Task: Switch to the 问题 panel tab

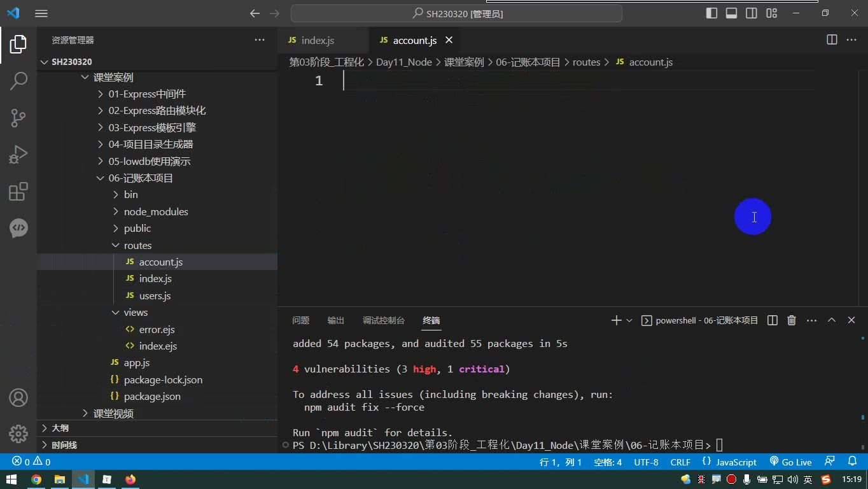Action: point(301,320)
